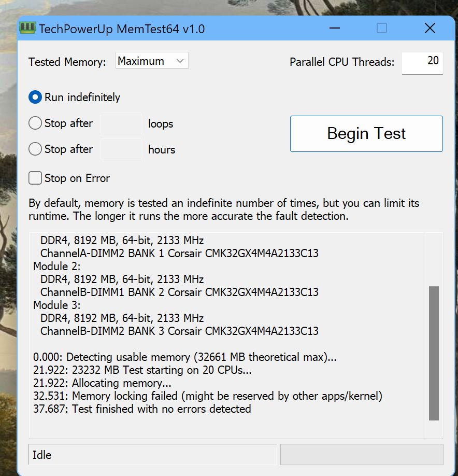
Task: Click the 'Allocating memory...' log line
Action: [x=102, y=383]
